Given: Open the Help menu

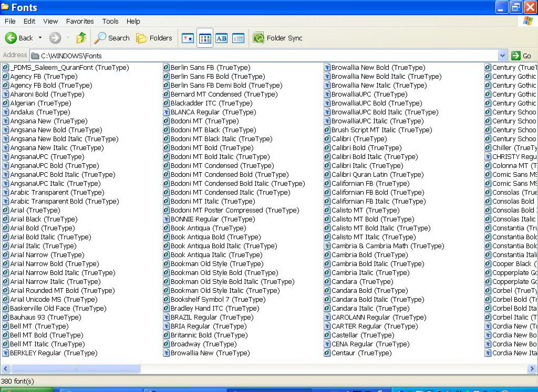Looking at the screenshot, I should click(x=133, y=21).
